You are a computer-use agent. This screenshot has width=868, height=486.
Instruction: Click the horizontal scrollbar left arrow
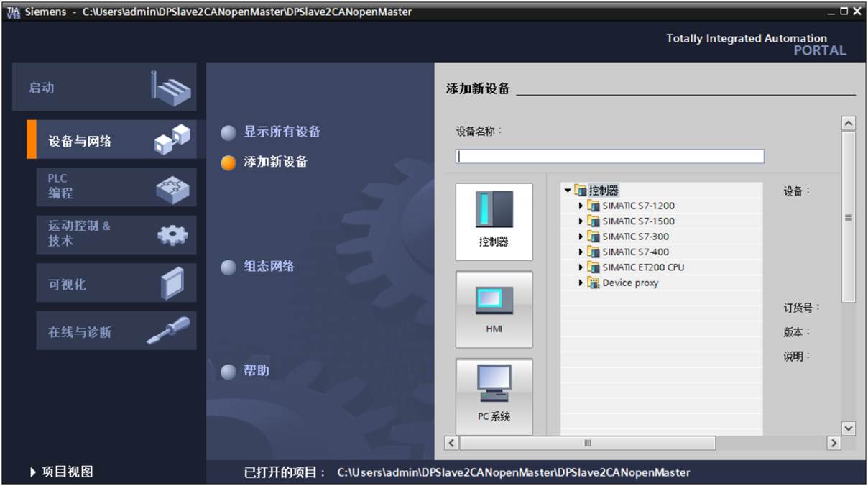point(451,443)
